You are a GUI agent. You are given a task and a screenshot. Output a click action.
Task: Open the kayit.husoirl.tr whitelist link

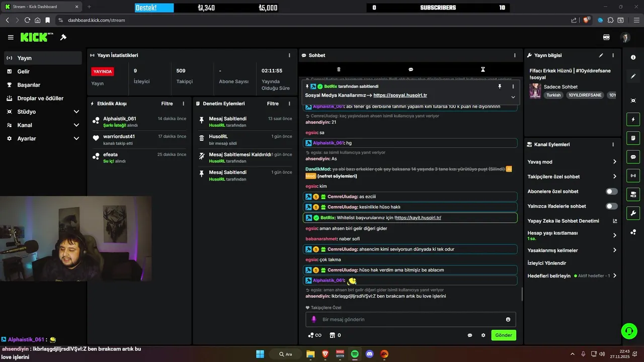tap(418, 218)
